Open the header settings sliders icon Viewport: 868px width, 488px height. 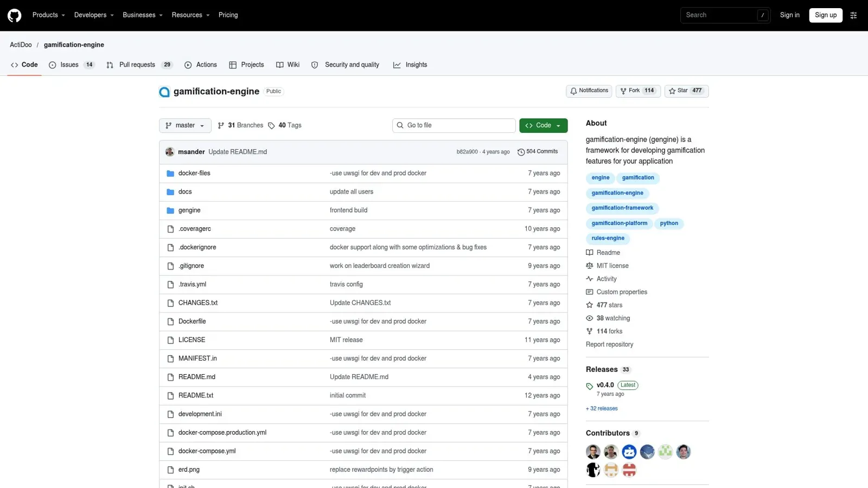(853, 15)
